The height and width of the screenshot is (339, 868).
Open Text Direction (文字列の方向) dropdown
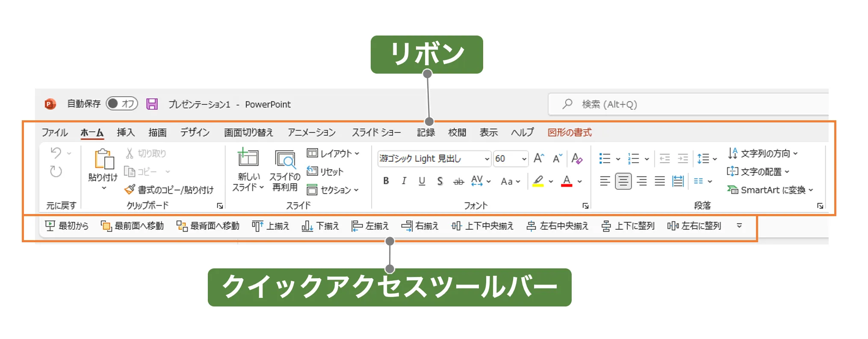coord(763,153)
